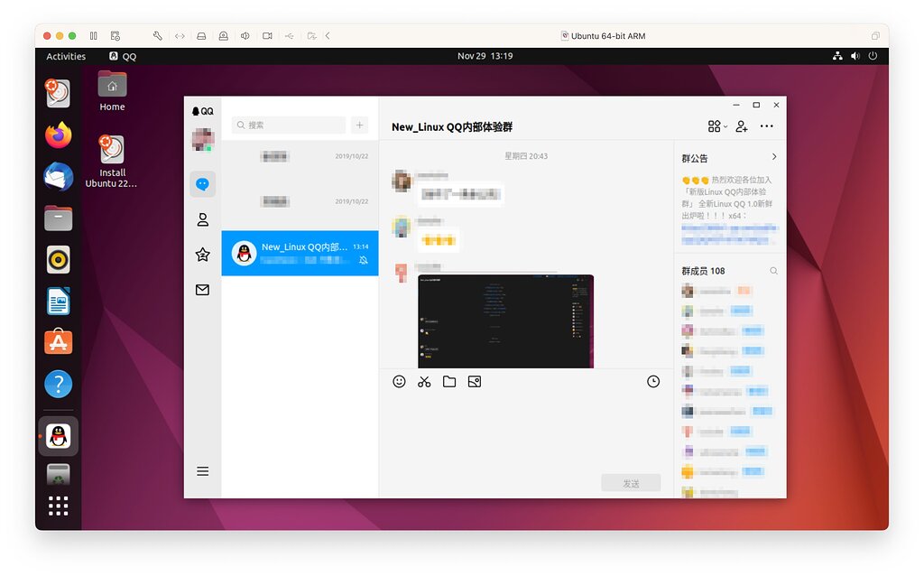This screenshot has height=576, width=924.
Task: Open the more options ellipsis in chat header
Action: (766, 126)
